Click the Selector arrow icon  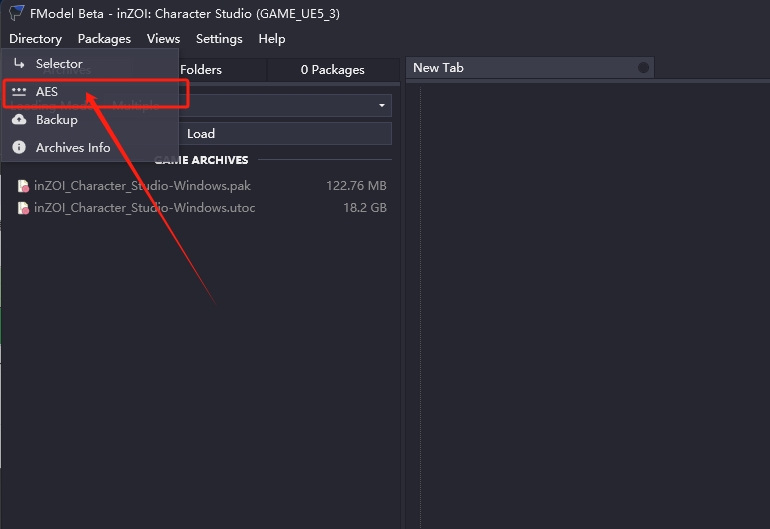(x=19, y=63)
